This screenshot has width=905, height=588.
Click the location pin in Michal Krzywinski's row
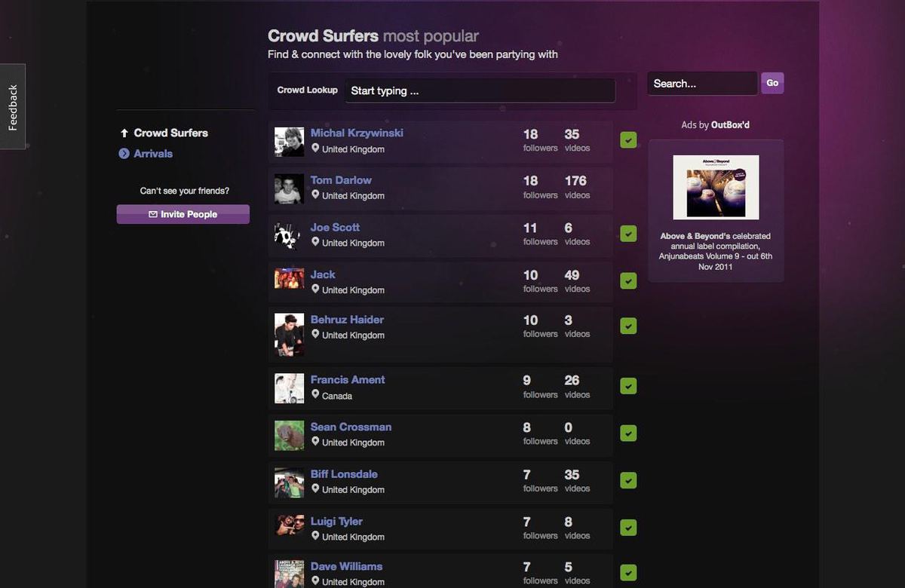315,148
